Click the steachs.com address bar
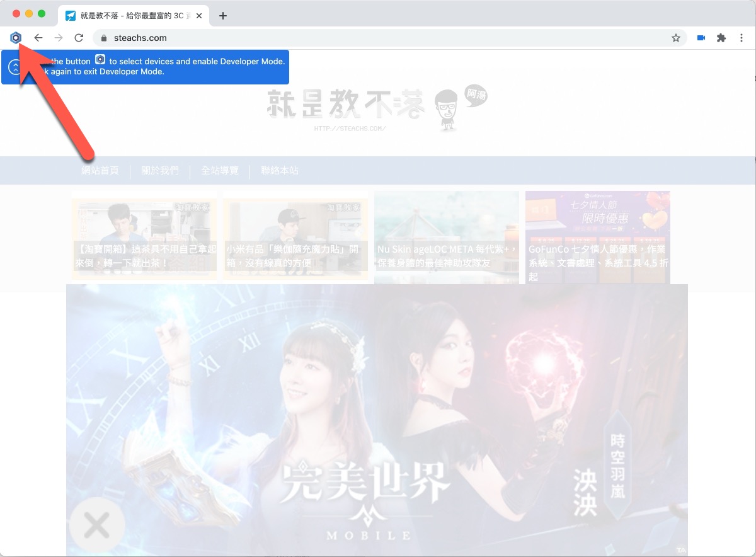This screenshot has height=557, width=756. pyautogui.click(x=390, y=38)
